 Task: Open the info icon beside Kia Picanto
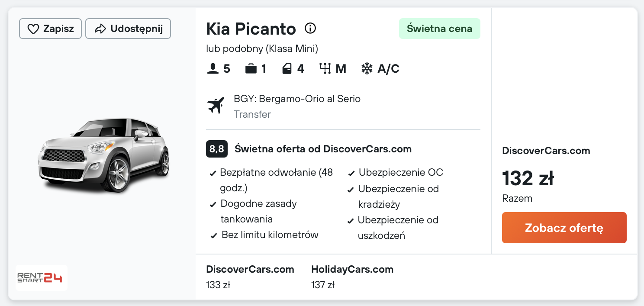point(310,29)
